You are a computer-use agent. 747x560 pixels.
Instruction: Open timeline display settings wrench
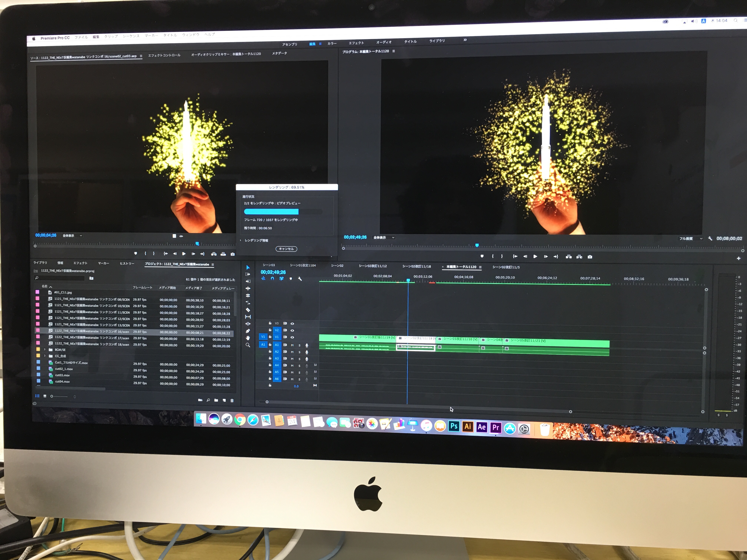(300, 279)
